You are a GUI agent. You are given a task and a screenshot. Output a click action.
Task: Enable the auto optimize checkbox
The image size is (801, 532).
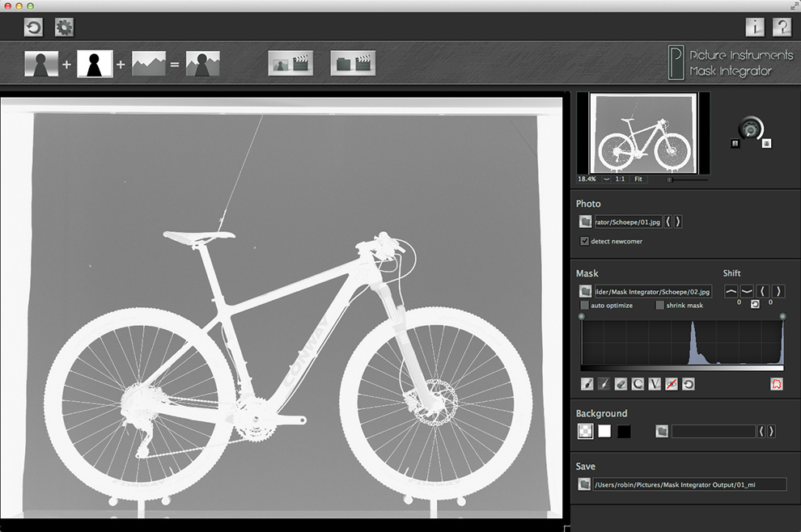[585, 306]
